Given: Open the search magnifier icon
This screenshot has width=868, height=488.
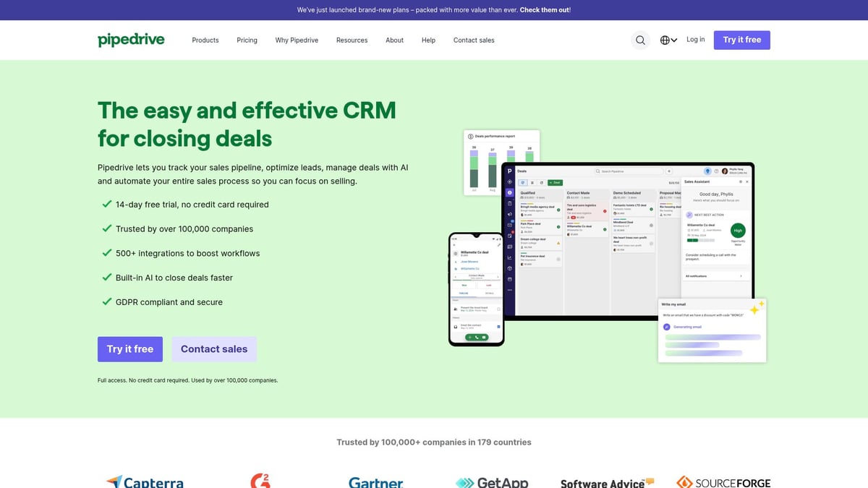Looking at the screenshot, I should click(x=640, y=40).
